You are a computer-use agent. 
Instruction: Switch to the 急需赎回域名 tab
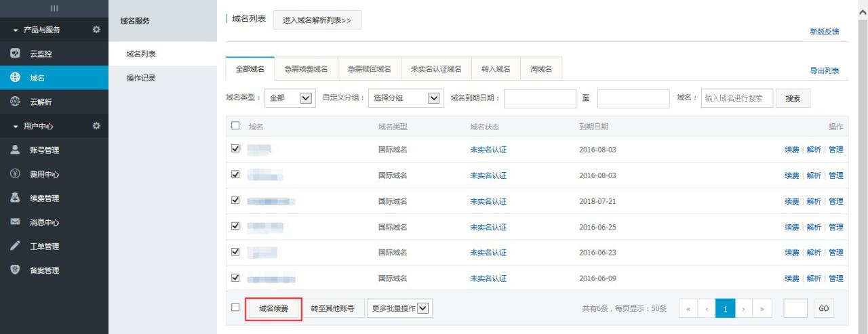point(370,69)
